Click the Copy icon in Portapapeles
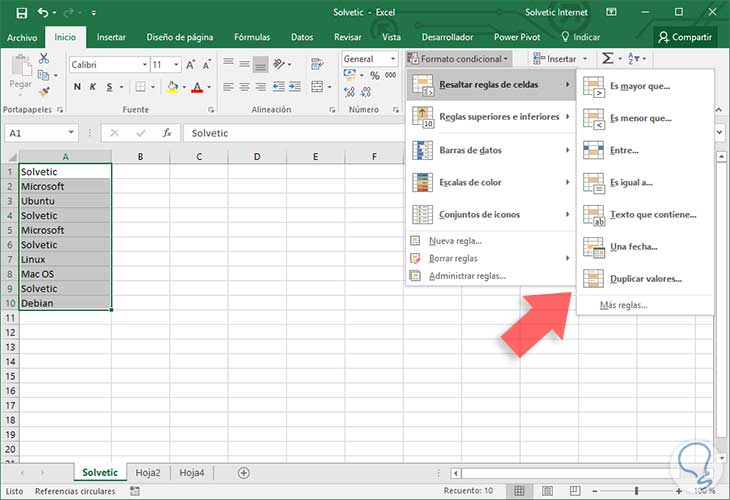The width and height of the screenshot is (730, 500). click(x=43, y=74)
